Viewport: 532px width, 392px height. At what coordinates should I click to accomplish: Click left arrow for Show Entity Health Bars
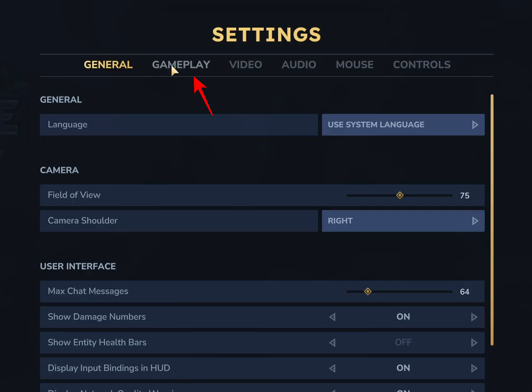[x=332, y=343]
